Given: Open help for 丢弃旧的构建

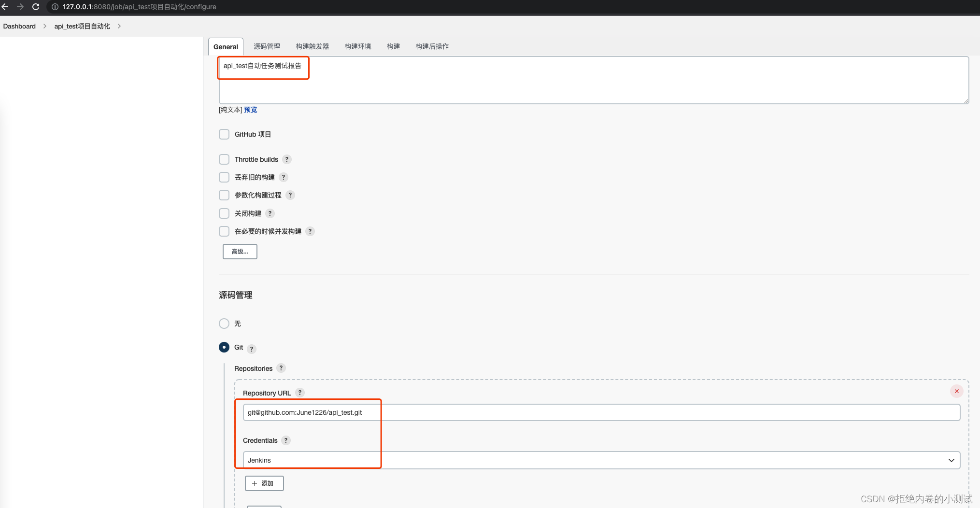Looking at the screenshot, I should [284, 177].
